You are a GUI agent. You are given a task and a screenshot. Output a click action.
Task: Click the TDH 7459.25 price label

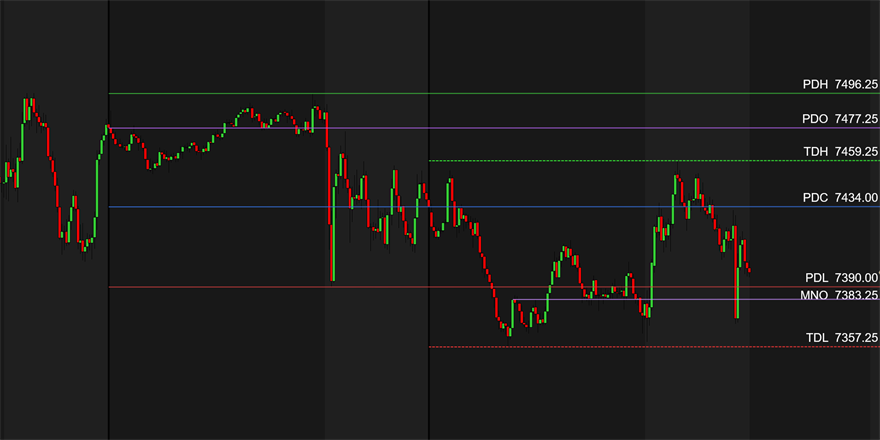tap(840, 152)
